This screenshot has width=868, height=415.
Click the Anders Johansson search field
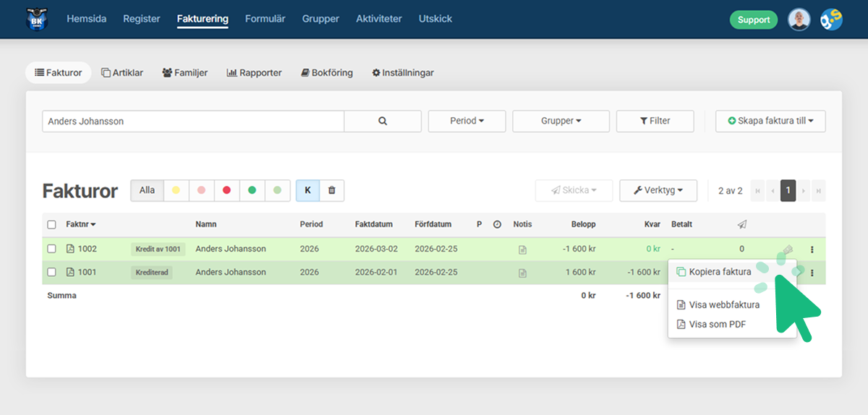(x=193, y=121)
